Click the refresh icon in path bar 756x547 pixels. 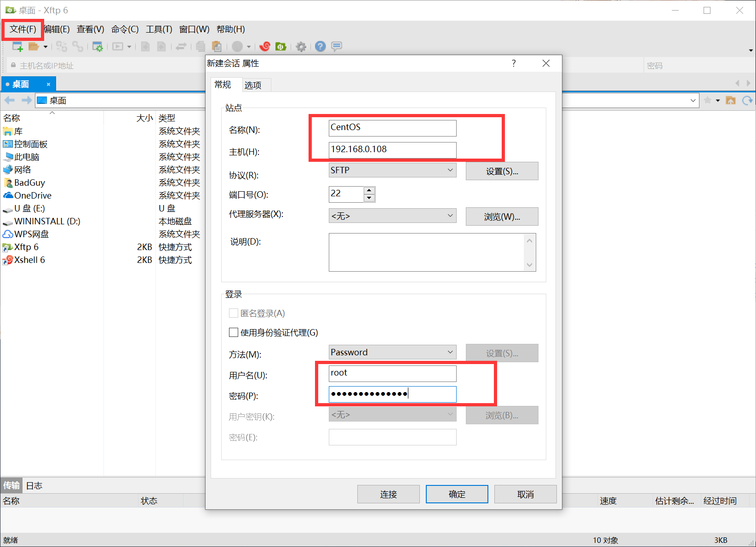[x=747, y=100]
